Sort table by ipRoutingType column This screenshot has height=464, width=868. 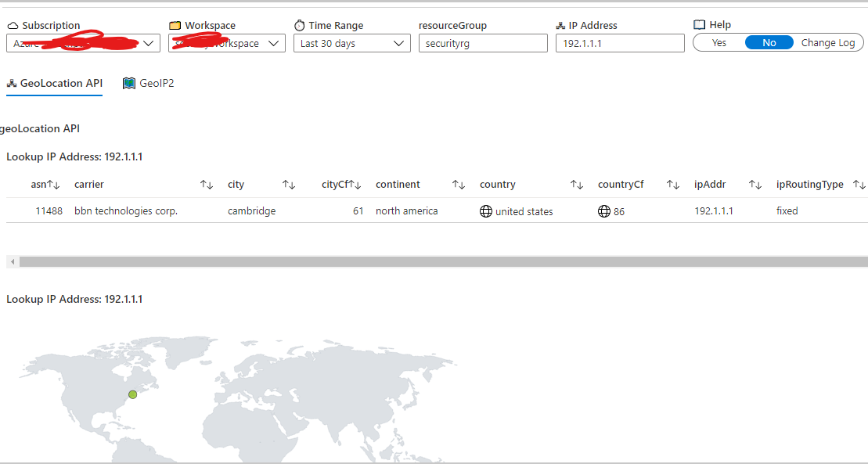pos(859,185)
